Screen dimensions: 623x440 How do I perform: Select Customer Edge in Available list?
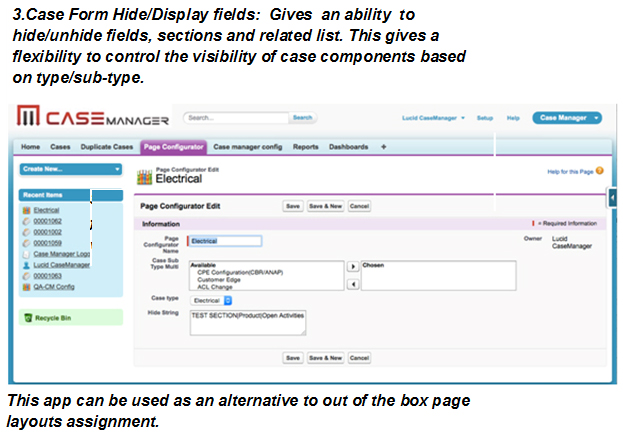(x=219, y=280)
